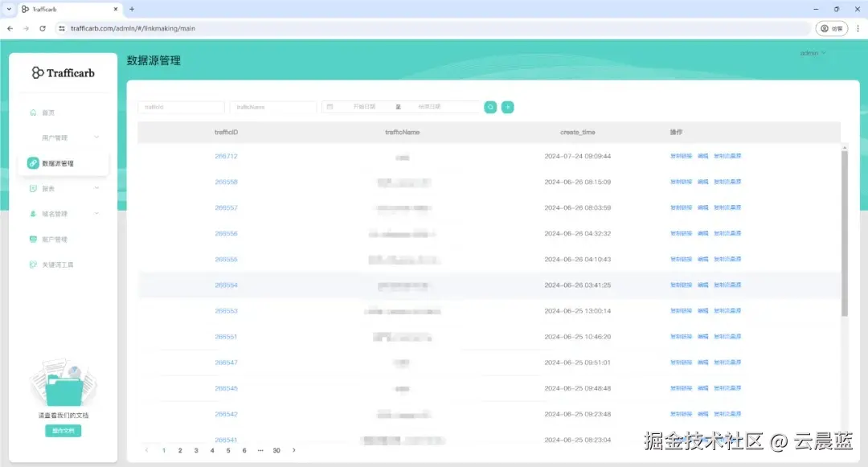This screenshot has height=467, width=868.
Task: Open trafficID 266557 link
Action: [x=226, y=208]
